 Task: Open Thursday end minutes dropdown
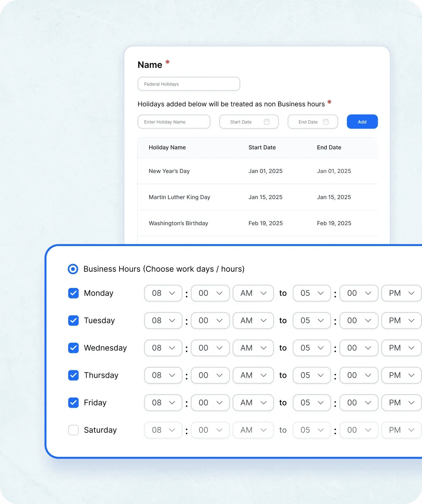[x=359, y=375]
